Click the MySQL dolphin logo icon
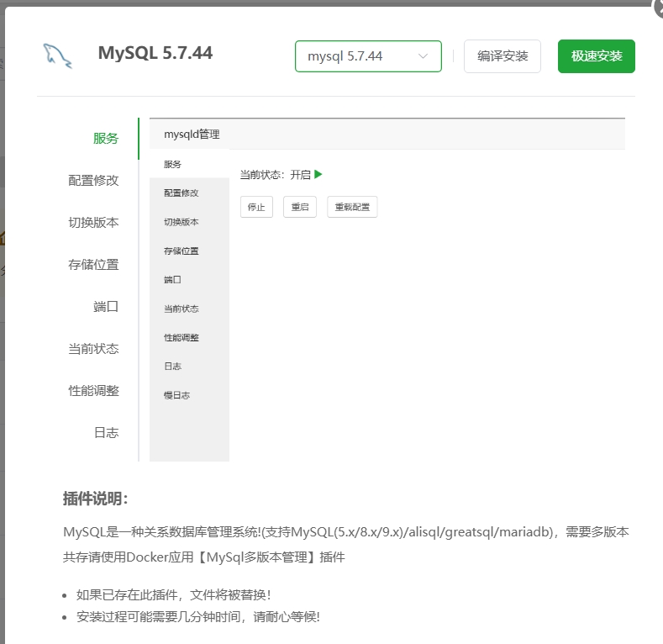The image size is (663, 644). 58,55
